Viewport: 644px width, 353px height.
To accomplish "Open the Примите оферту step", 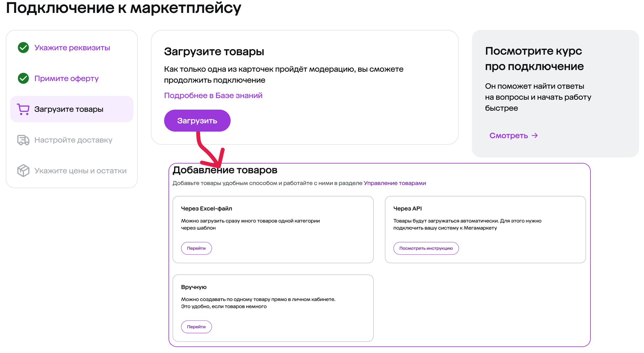I will click(66, 78).
